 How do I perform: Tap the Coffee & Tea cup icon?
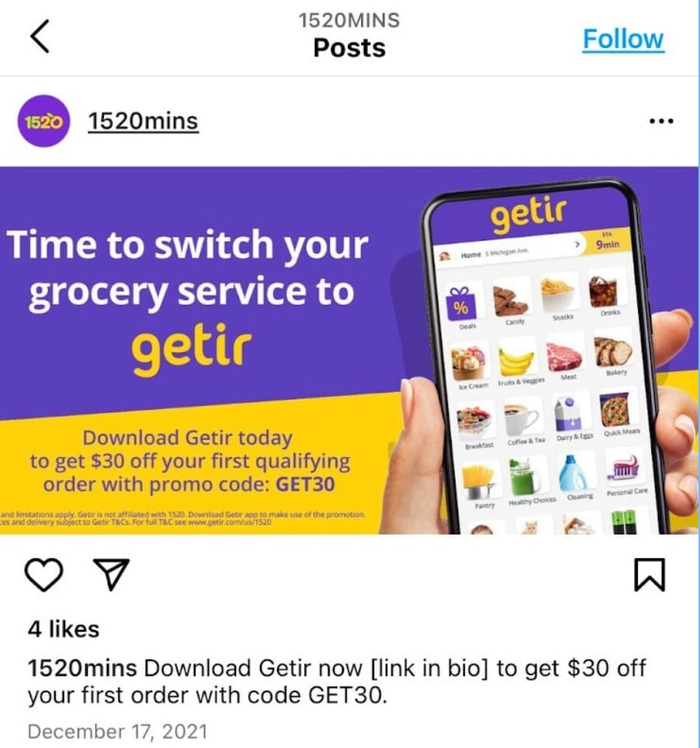(x=522, y=417)
